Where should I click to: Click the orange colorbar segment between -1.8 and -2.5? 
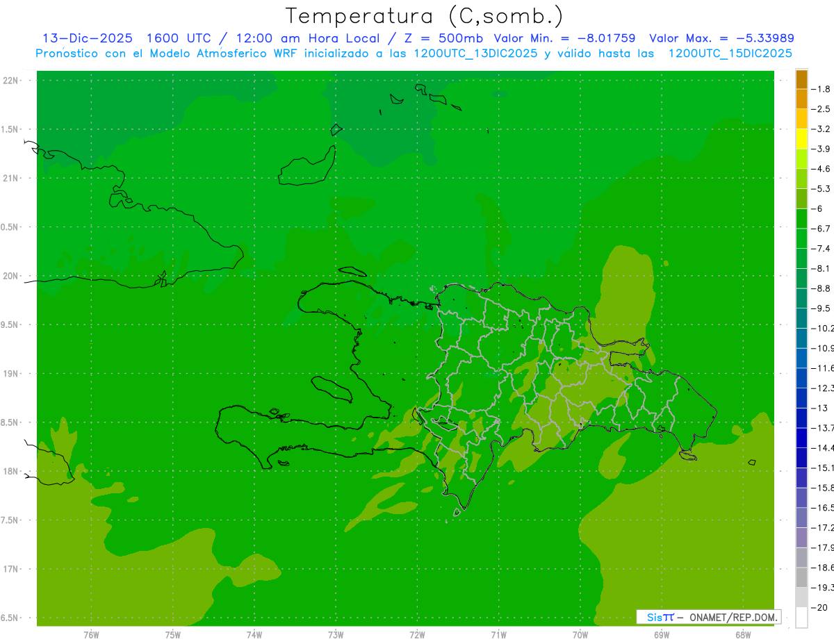pos(801,99)
